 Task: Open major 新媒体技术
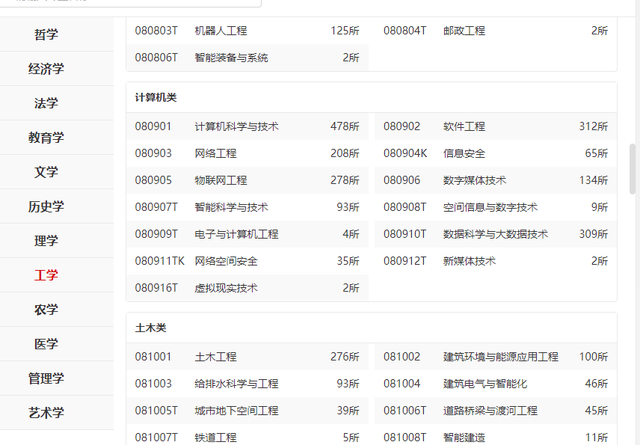click(x=469, y=261)
